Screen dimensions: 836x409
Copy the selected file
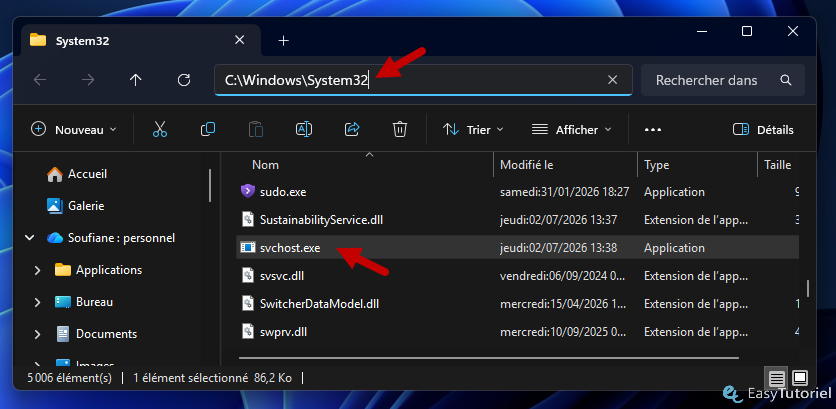(x=208, y=129)
